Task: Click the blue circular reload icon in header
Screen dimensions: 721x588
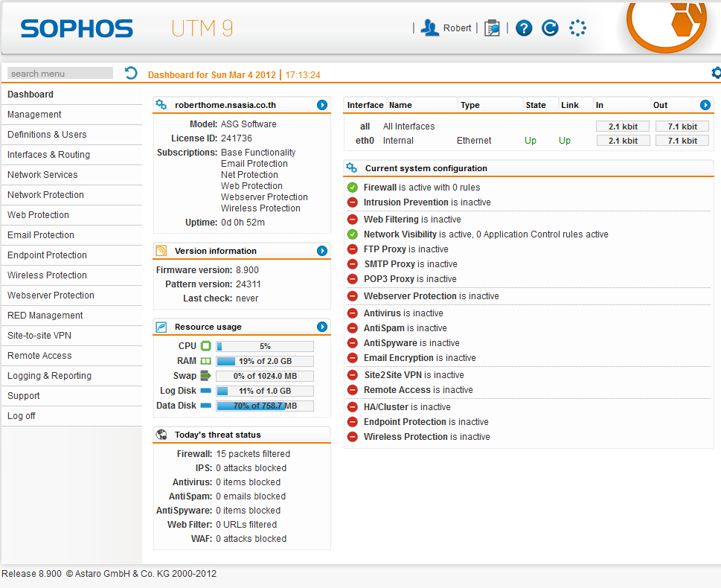Action: pyautogui.click(x=550, y=28)
